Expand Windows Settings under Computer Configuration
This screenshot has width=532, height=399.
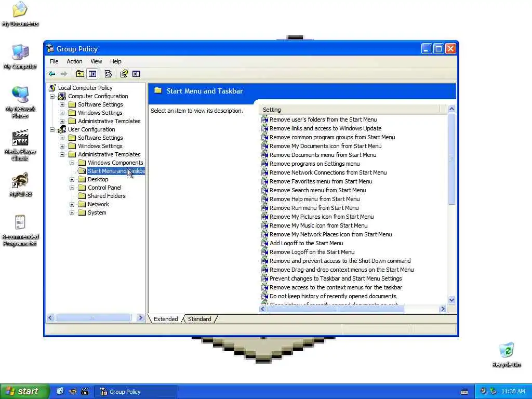coord(62,113)
